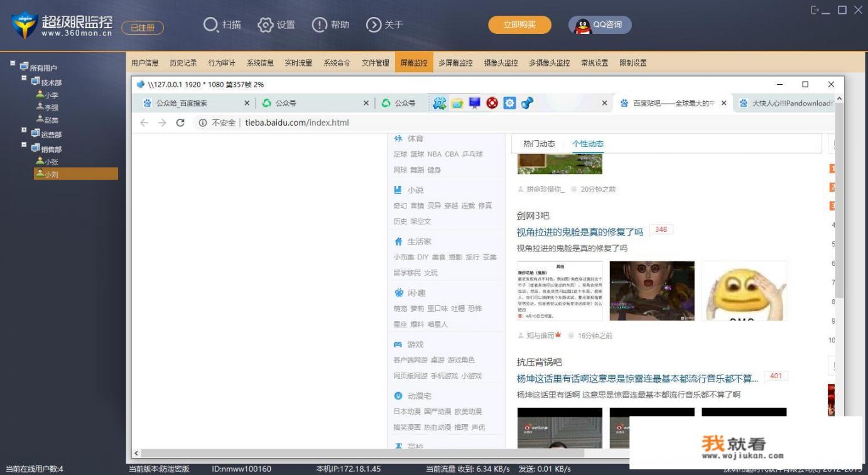This screenshot has height=475, width=868.
Task: Open the 帮助 help button
Action: (330, 25)
